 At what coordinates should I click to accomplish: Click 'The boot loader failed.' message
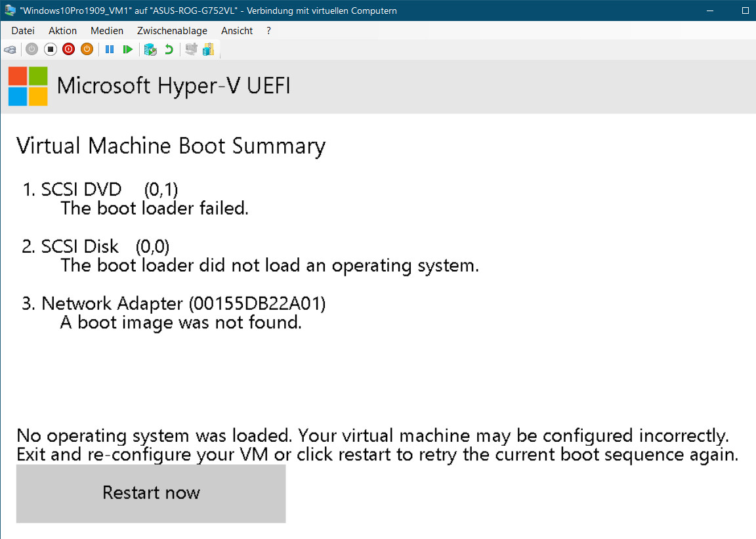point(154,209)
